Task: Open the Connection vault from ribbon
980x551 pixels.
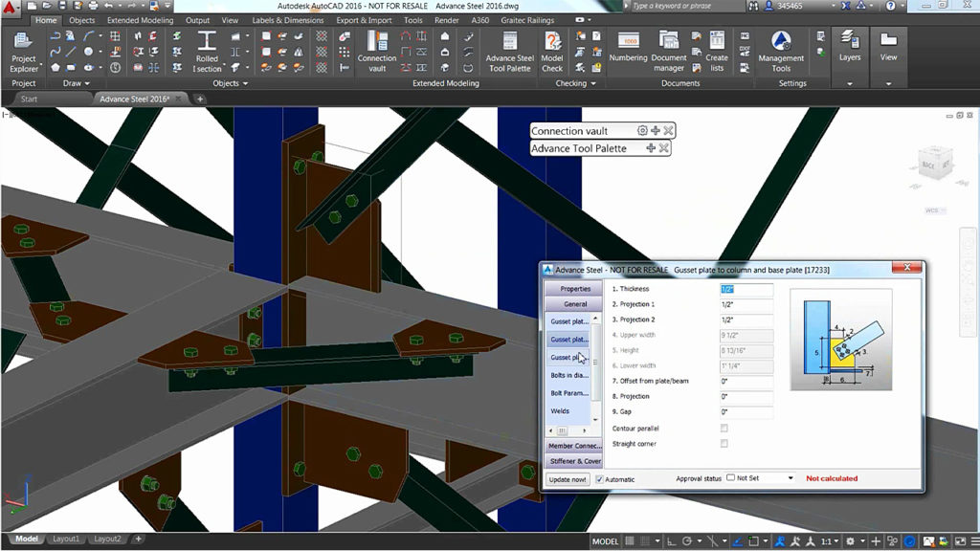Action: tap(377, 53)
